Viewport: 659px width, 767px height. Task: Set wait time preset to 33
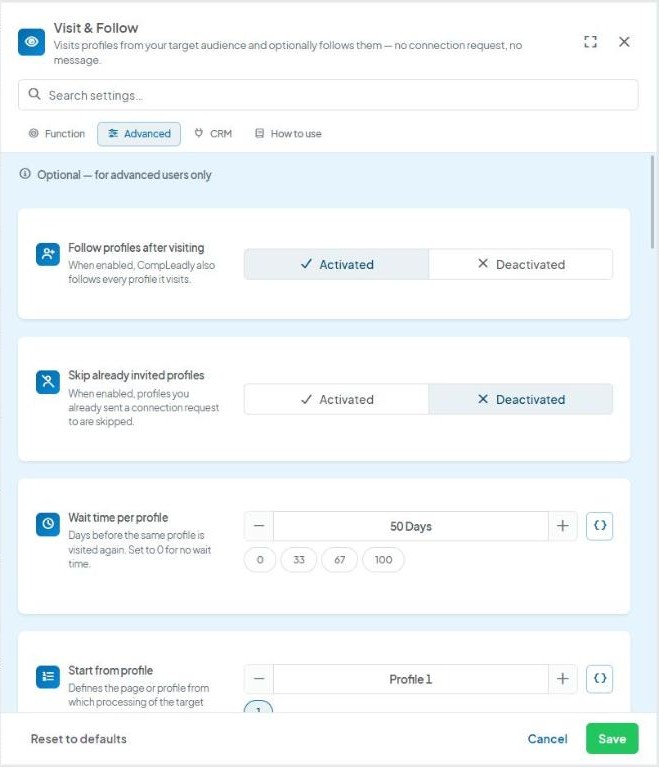pos(299,560)
